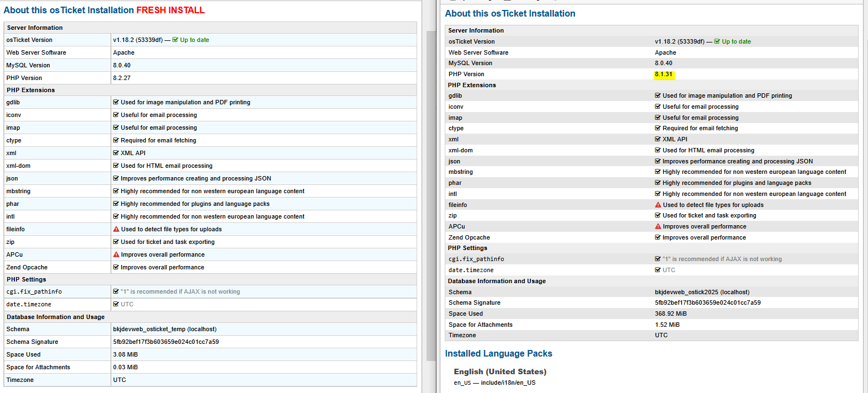Click 'PHP Extensions' section header in left panel
The image size is (868, 393).
tap(31, 90)
